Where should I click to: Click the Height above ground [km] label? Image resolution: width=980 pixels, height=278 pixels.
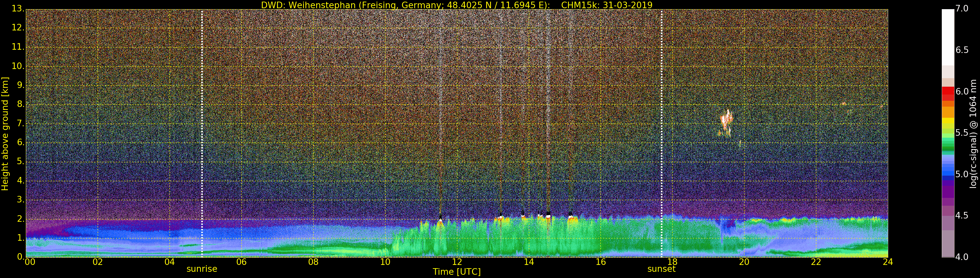click(5, 133)
